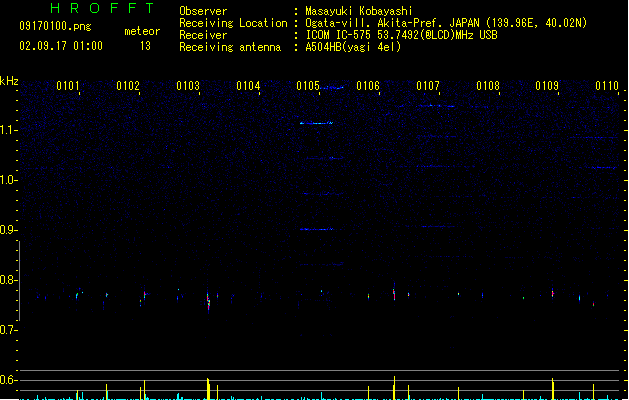Click the 0105 time marker
Viewport: 629px width, 400px height.
point(308,86)
